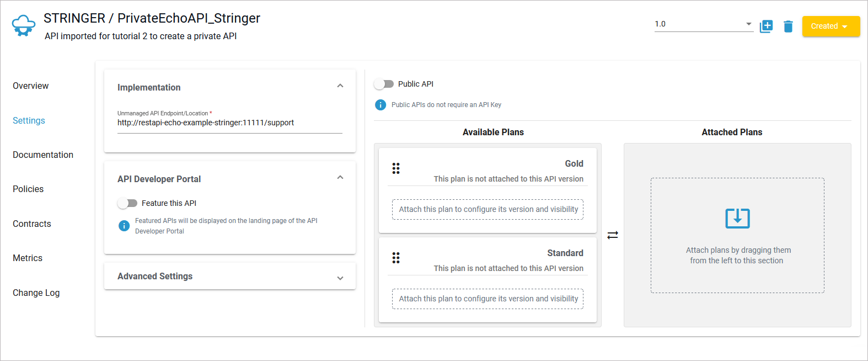Open the Policies tab

tap(28, 189)
